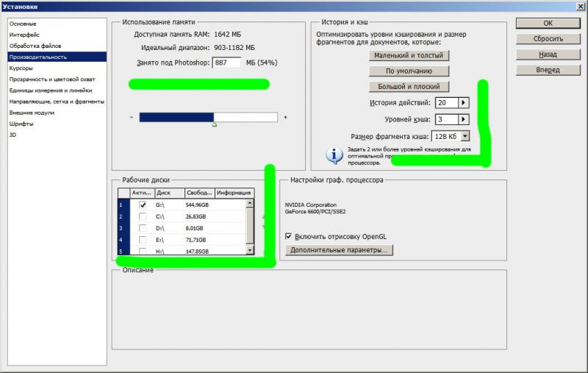Click the Занято под Photoshop memory field
This screenshot has height=373, width=588.
click(226, 63)
